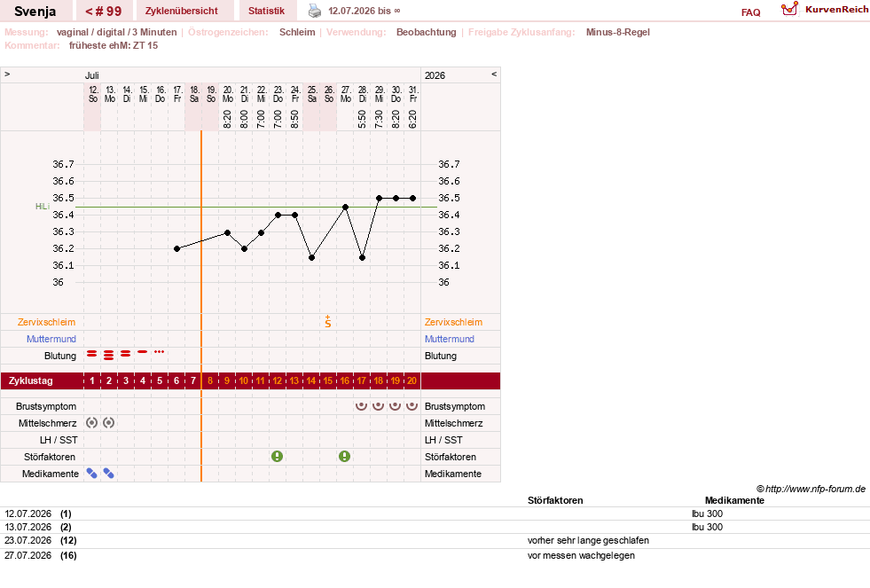Click the note 'vor messen wachgelegen'
This screenshot has height=588, width=870.
[581, 555]
